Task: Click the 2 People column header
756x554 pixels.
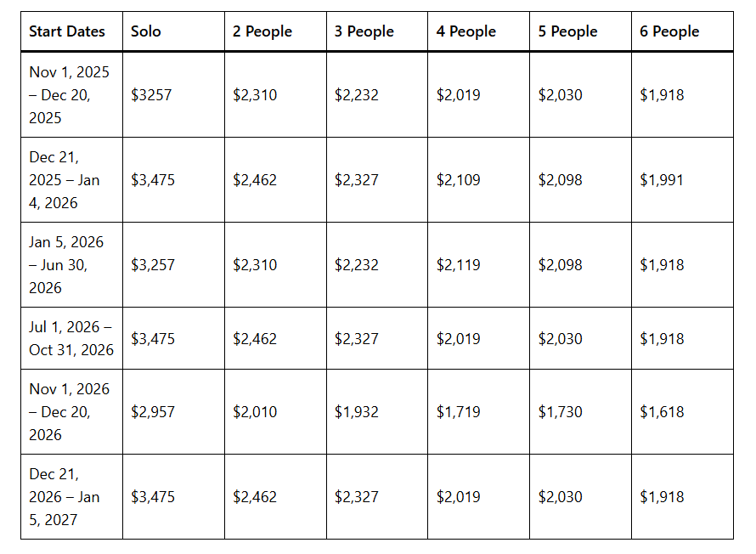Action: click(x=262, y=31)
